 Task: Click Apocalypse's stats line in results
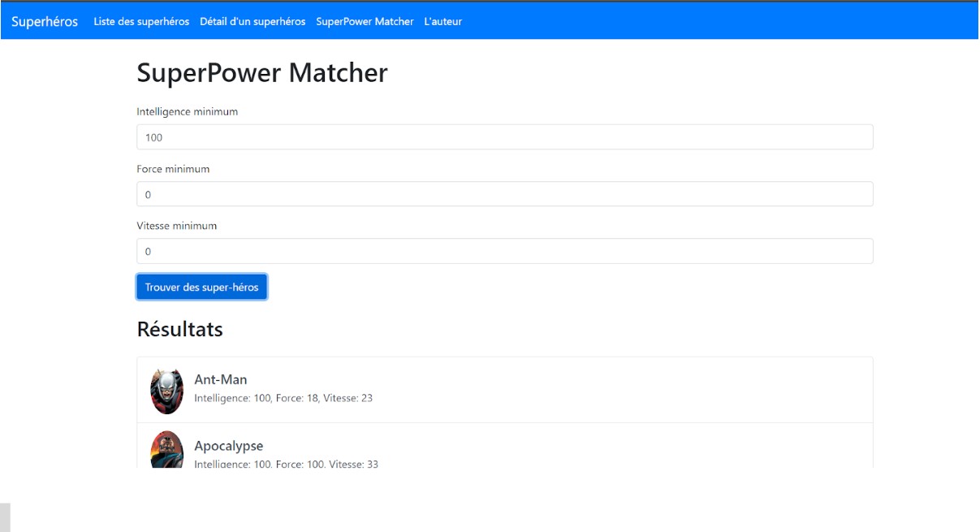[x=286, y=464]
